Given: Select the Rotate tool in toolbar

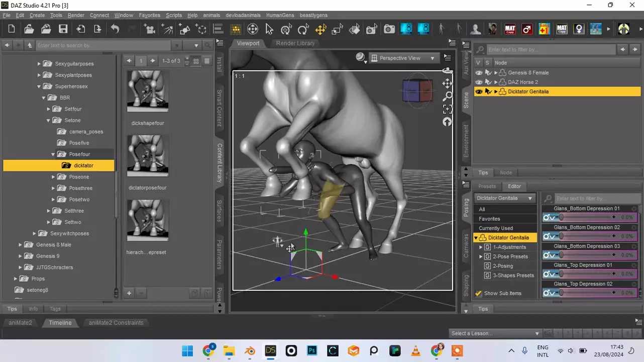Looking at the screenshot, I should click(303, 29).
